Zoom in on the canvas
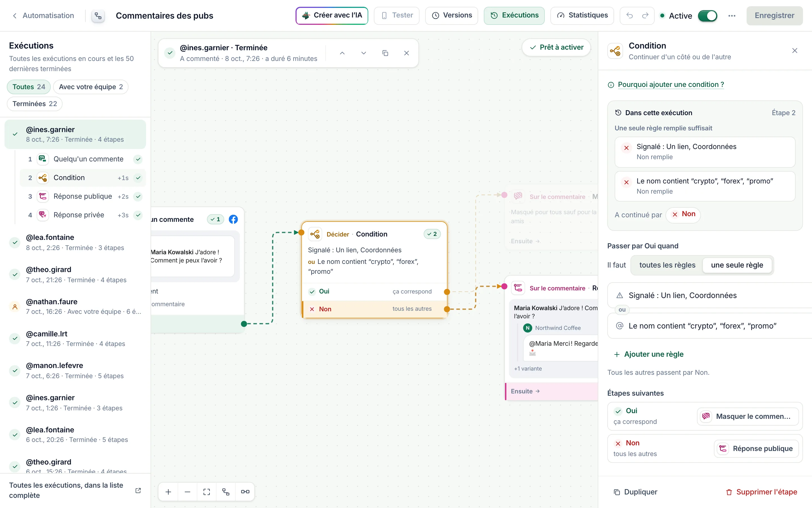This screenshot has height=508, width=812. coord(168,492)
